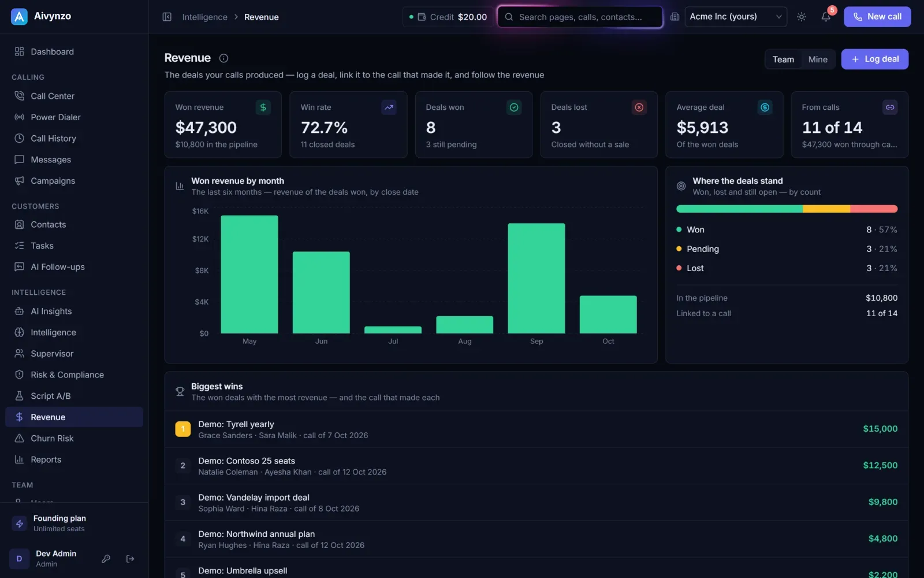
Task: Open Script A/B in the sidebar
Action: click(74, 396)
